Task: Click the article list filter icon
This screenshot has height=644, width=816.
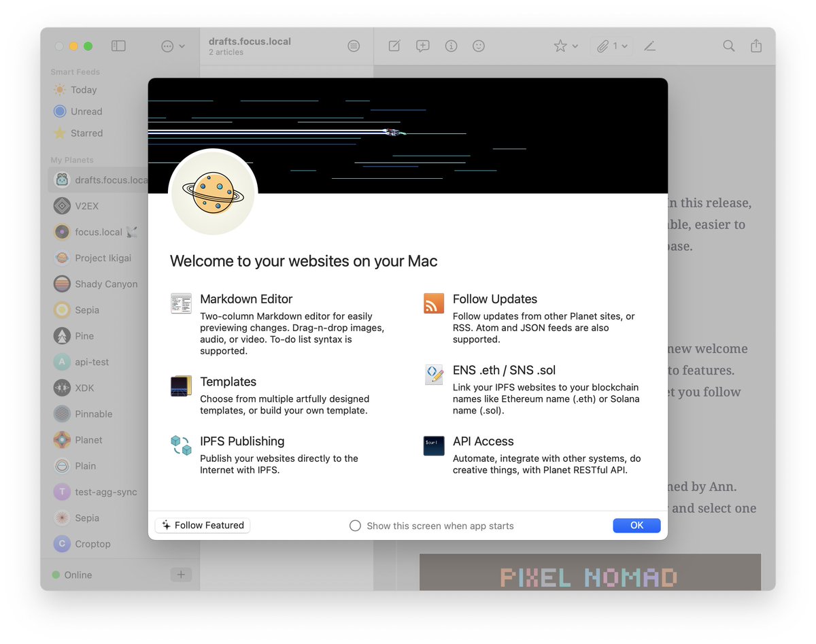Action: 354,46
